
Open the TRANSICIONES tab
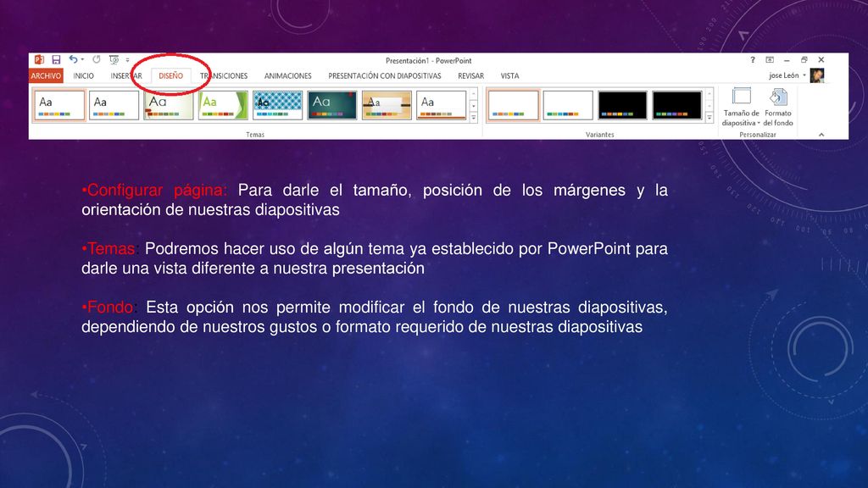click(224, 75)
